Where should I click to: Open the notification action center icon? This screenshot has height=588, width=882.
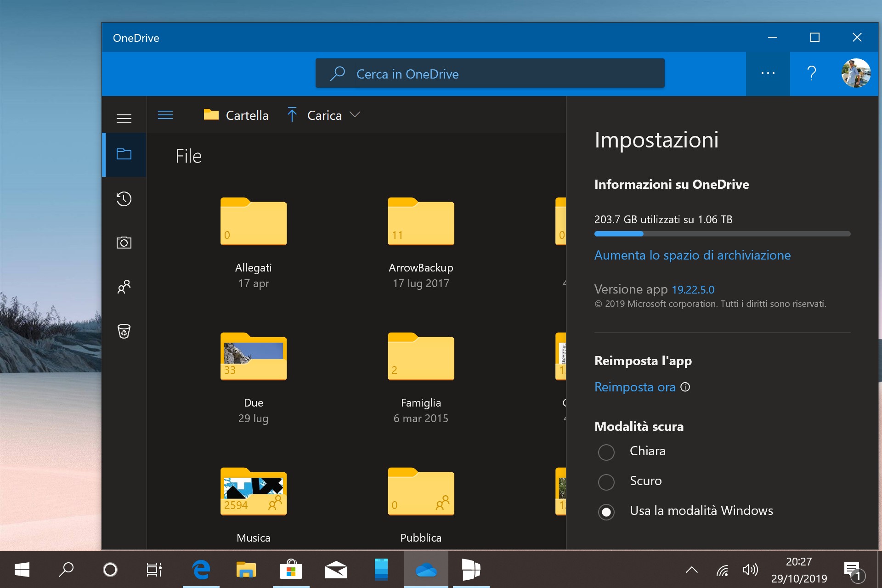[x=854, y=571]
